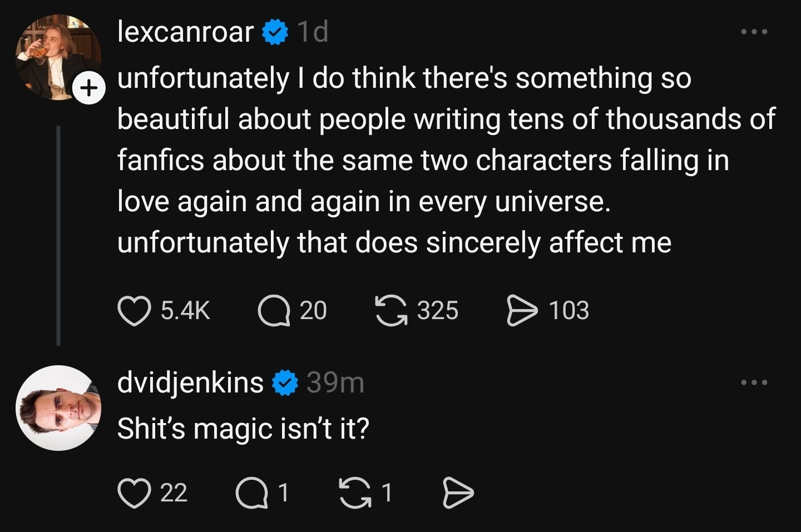Screen dimensions: 801x532
Task: Open replies on lexcanroar's post
Action: (x=274, y=310)
